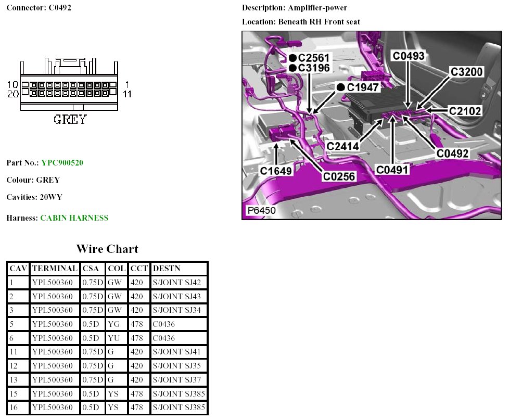509x420 pixels.
Task: Click the P6450 image reference tag
Action: click(261, 211)
